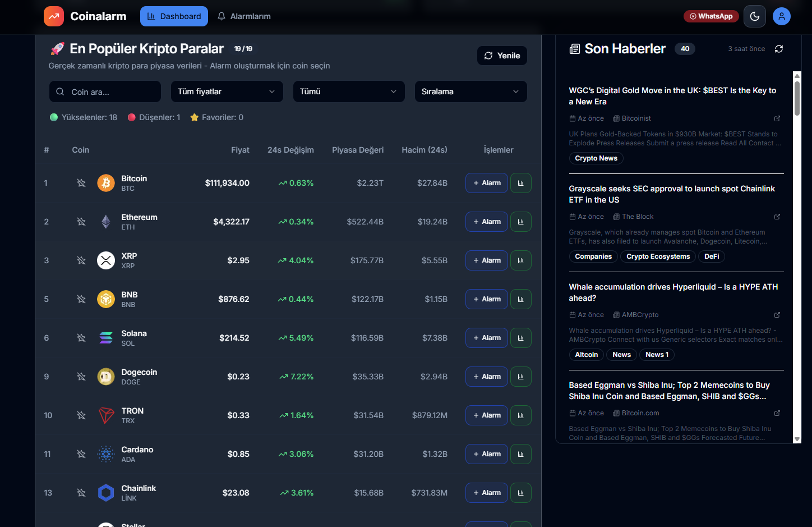Open the user profile icon
The height and width of the screenshot is (527, 812).
coord(781,16)
